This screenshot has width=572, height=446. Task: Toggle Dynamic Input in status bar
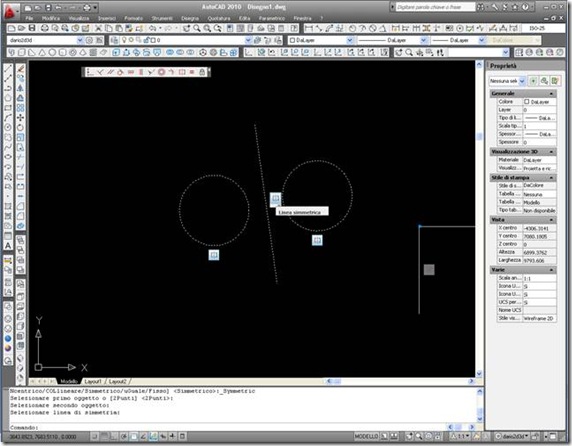(173, 436)
